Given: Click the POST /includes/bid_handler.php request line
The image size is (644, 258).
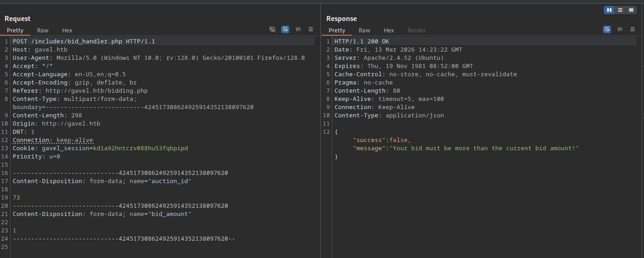Looking at the screenshot, I should (84, 42).
